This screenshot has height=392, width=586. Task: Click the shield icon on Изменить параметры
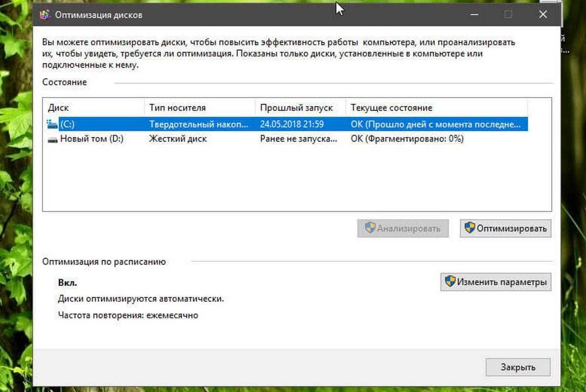coord(450,282)
